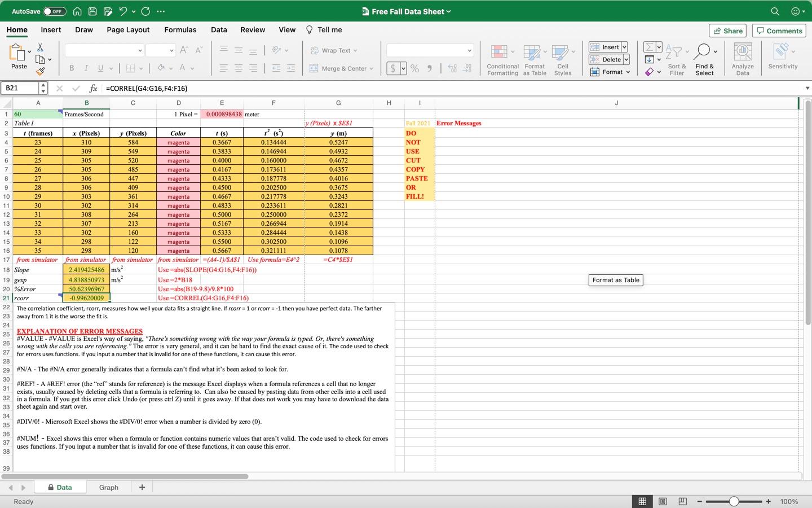The image size is (812, 508).
Task: Click the horizontal scrollbar
Action: (x=125, y=476)
